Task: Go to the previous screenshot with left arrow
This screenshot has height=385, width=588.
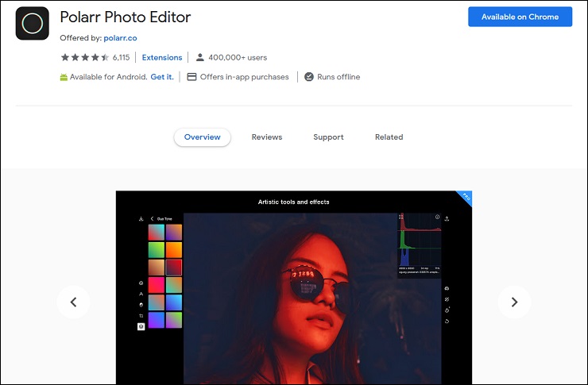Action: point(73,302)
